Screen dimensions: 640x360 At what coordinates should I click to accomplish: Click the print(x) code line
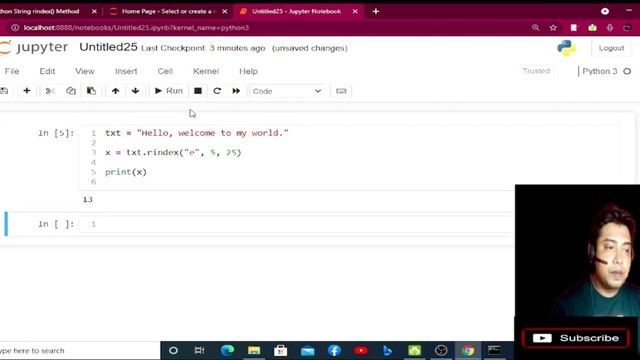(126, 172)
